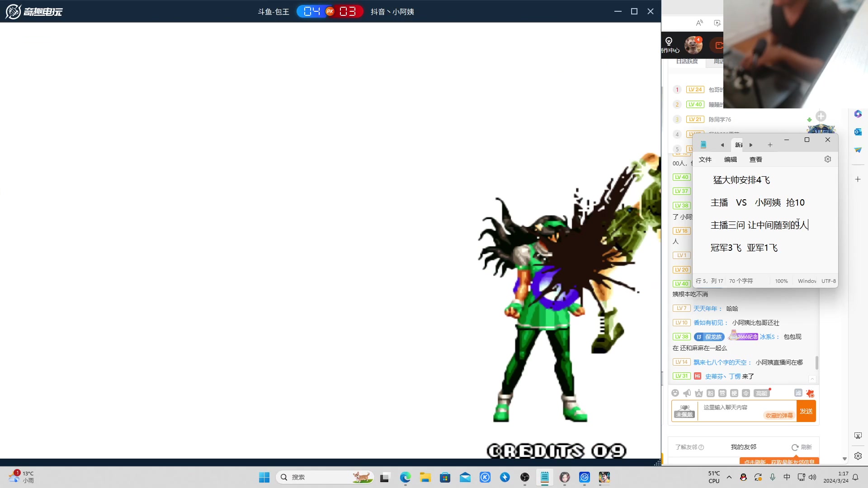Click the 令 command icon in chat toolbar
Image resolution: width=868 pixels, height=488 pixels.
pyautogui.click(x=746, y=393)
